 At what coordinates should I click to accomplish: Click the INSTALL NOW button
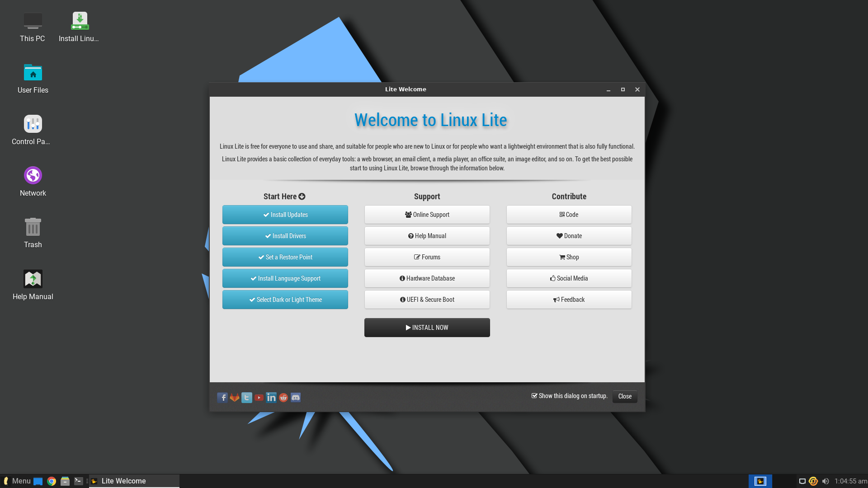(x=427, y=327)
